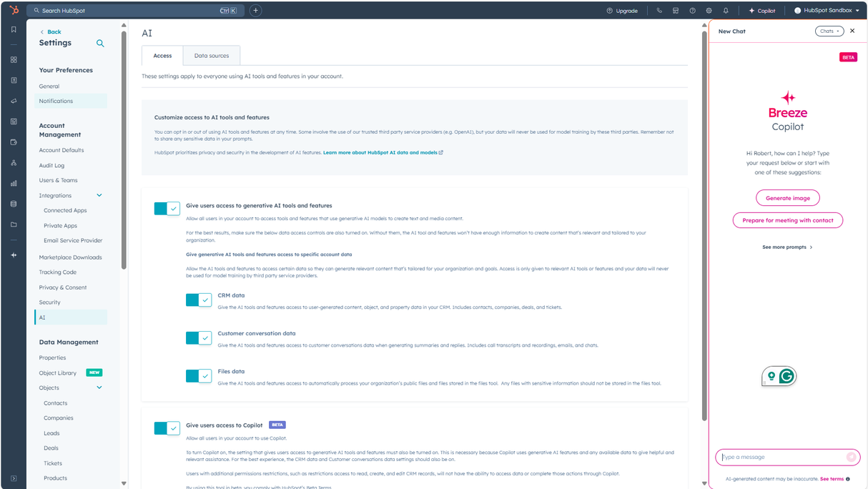Switch to the Data sources tab
Viewport: 868px width, 489px height.
pyautogui.click(x=212, y=56)
